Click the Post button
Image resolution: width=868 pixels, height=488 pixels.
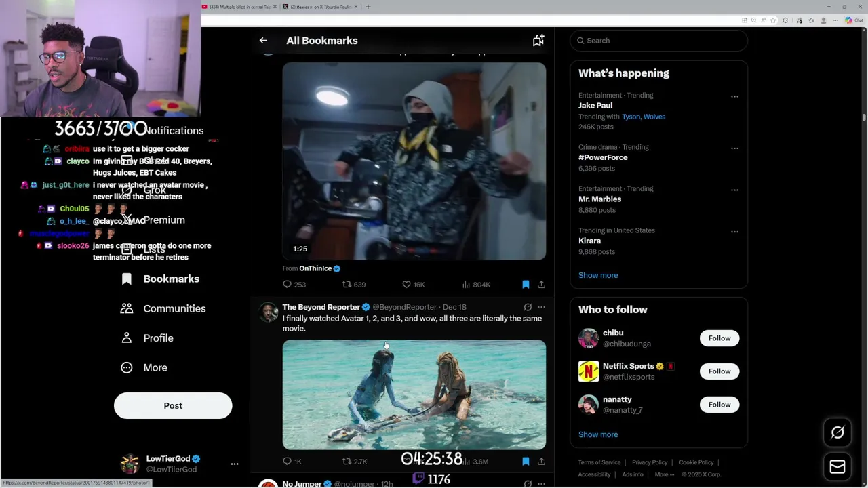173,405
